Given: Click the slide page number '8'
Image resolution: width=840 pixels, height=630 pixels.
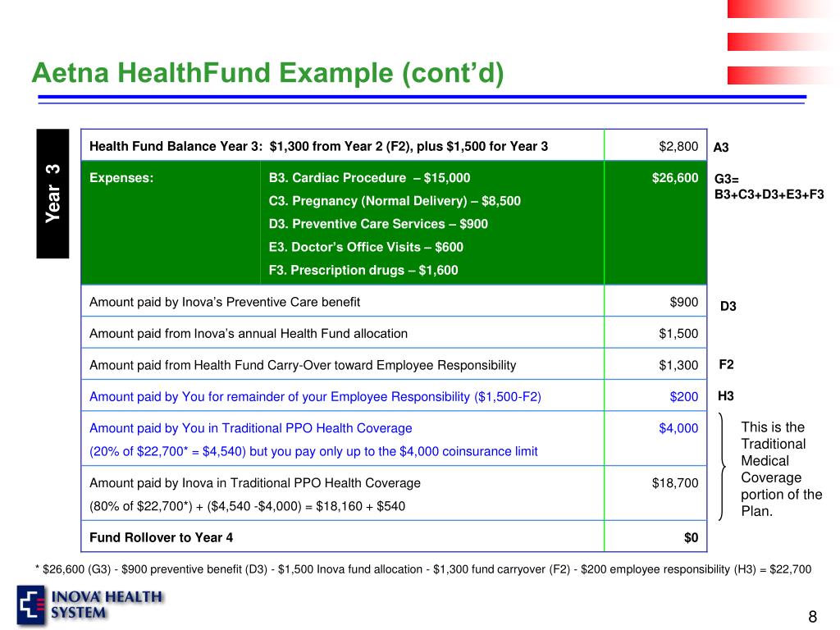Looking at the screenshot, I should tap(813, 617).
